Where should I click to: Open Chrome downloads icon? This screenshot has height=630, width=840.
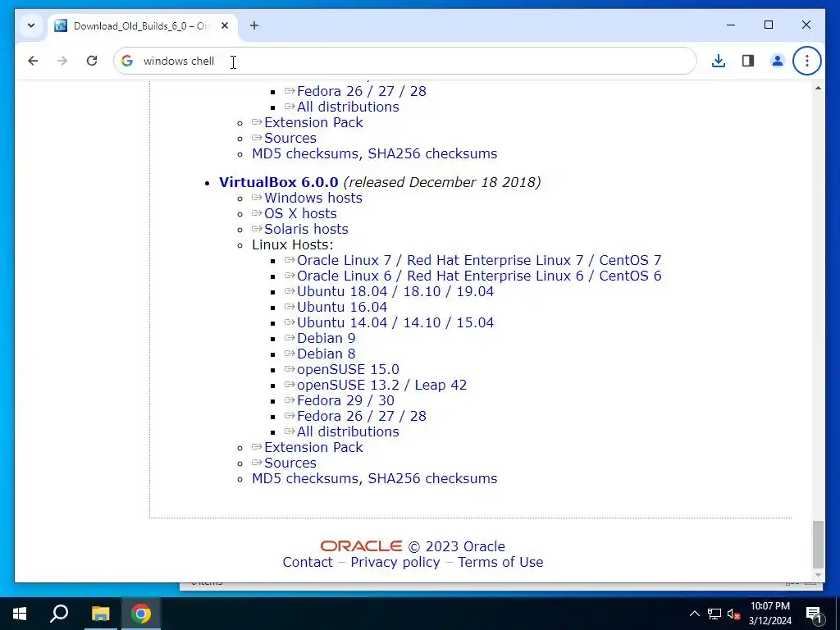[719, 61]
